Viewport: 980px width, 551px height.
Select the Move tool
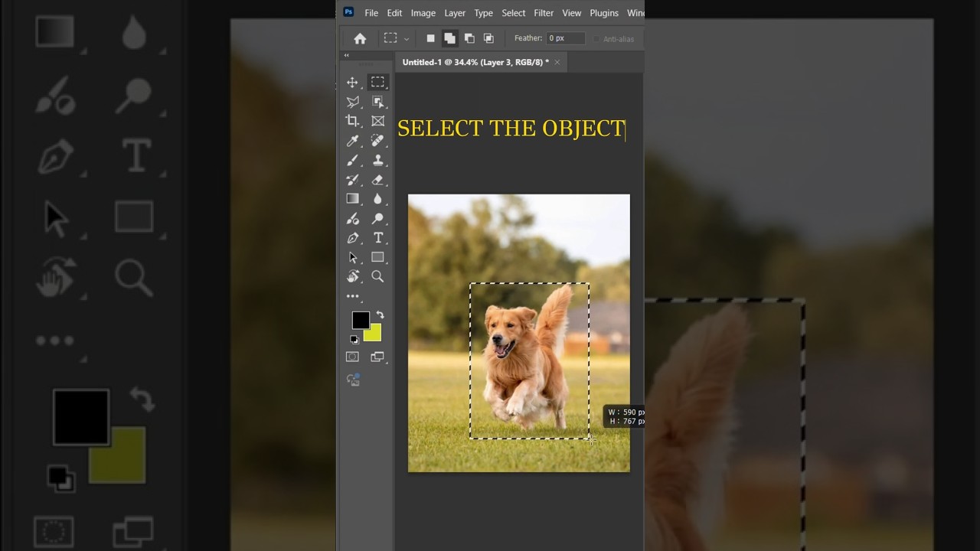pyautogui.click(x=352, y=83)
